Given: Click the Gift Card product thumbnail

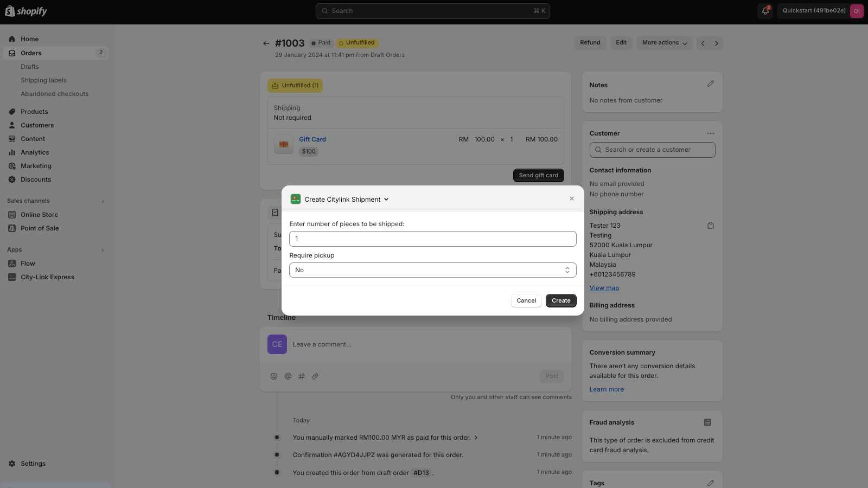Looking at the screenshot, I should point(284,145).
